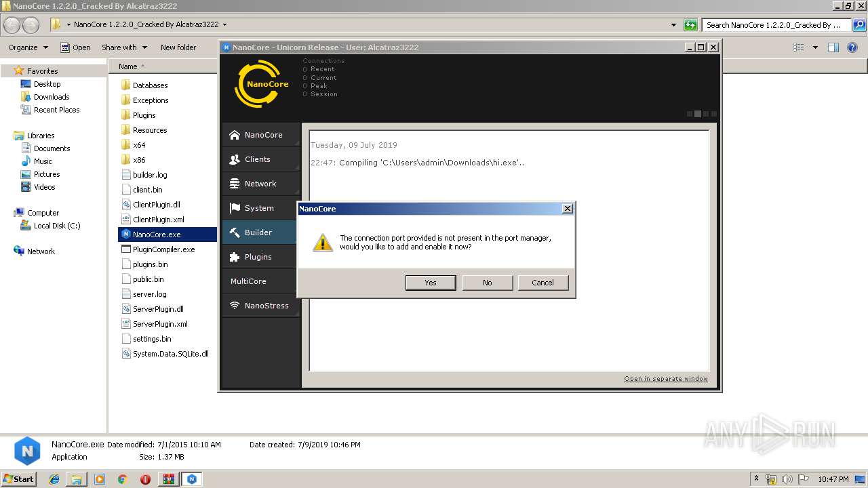Open Documents library in navigation pane
Screen dimensions: 868x488
tap(45, 148)
